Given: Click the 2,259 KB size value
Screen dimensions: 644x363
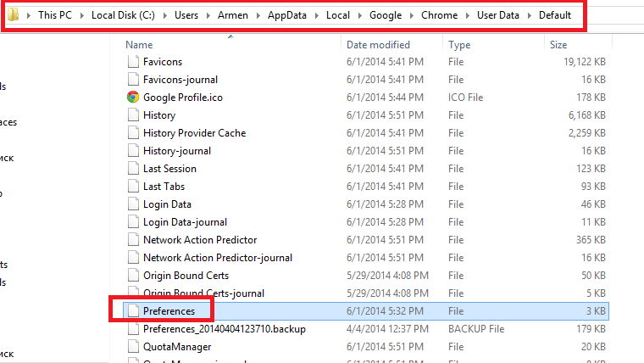Looking at the screenshot, I should tap(587, 133).
